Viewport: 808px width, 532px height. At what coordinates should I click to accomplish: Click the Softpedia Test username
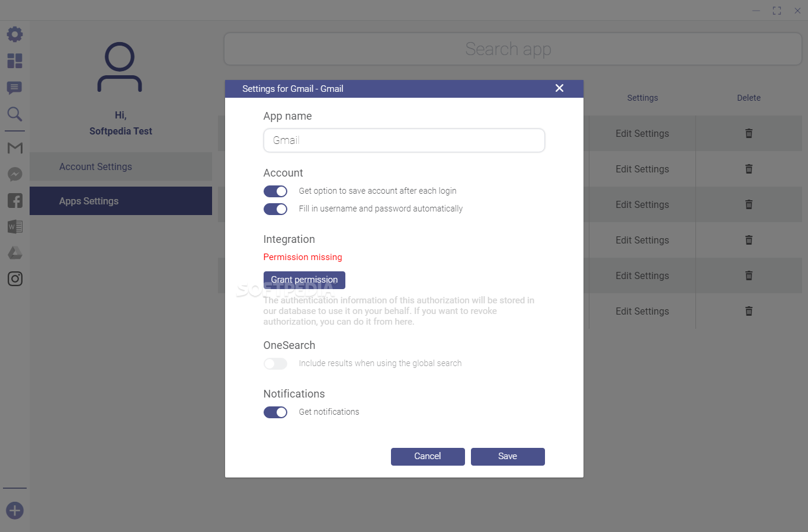click(121, 131)
